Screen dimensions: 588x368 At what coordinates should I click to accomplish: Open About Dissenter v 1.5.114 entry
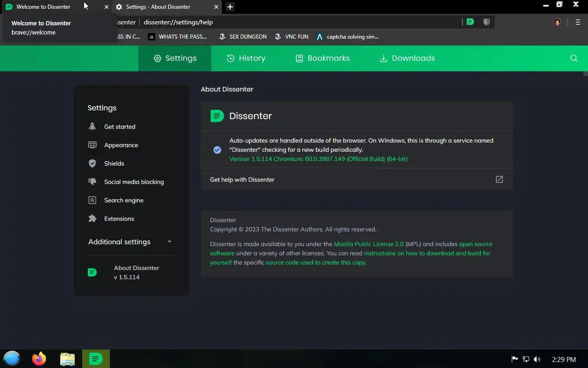tap(131, 272)
